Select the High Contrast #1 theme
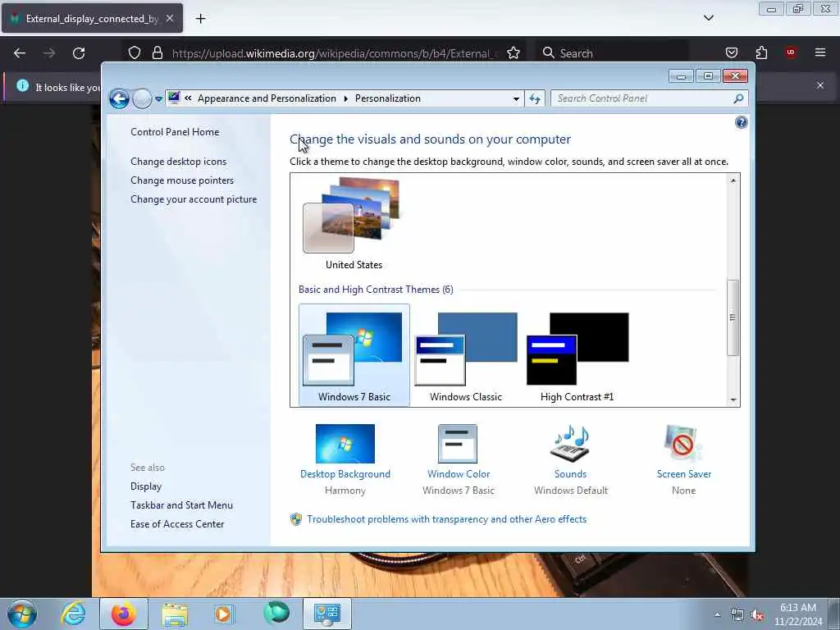Image resolution: width=840 pixels, height=630 pixels. [x=577, y=355]
